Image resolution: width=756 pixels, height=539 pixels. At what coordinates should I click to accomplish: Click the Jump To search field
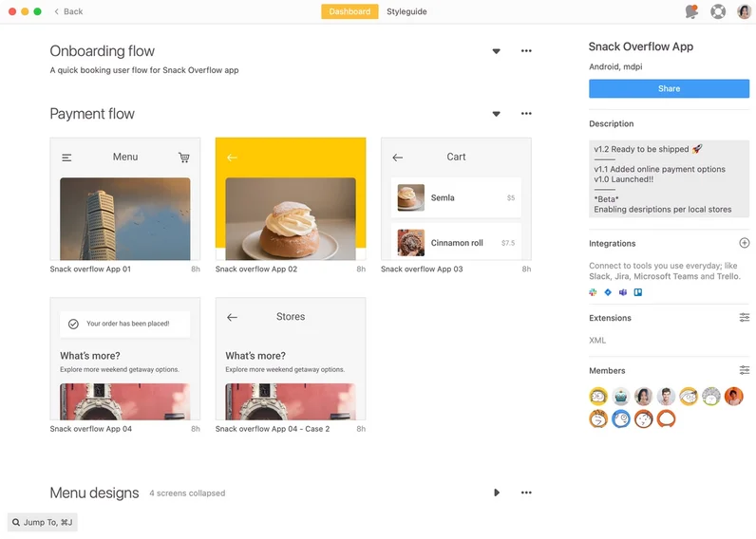click(x=43, y=522)
